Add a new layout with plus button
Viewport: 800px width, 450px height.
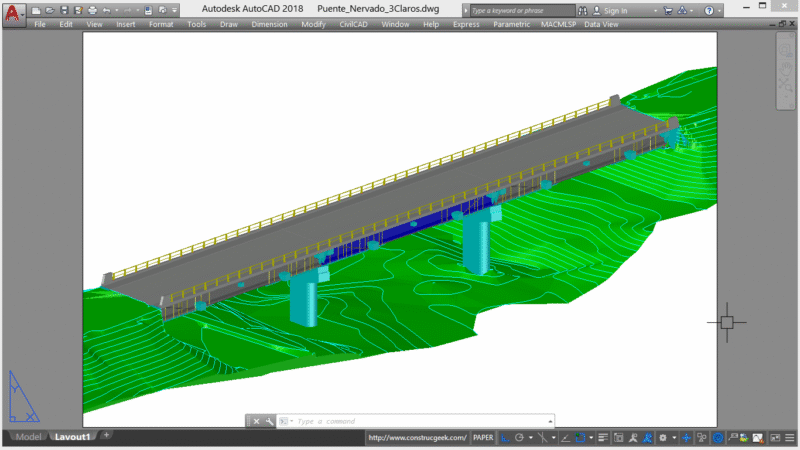coord(106,435)
